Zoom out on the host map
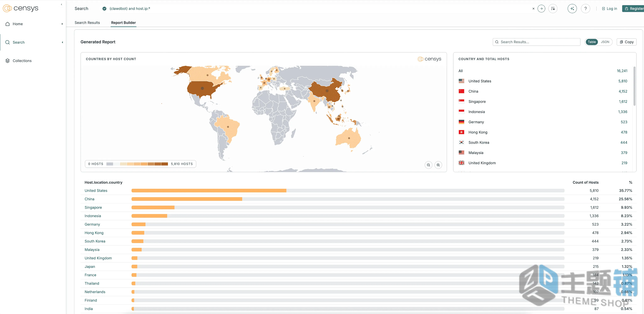Viewport: 644px width, 314px height. [x=428, y=165]
